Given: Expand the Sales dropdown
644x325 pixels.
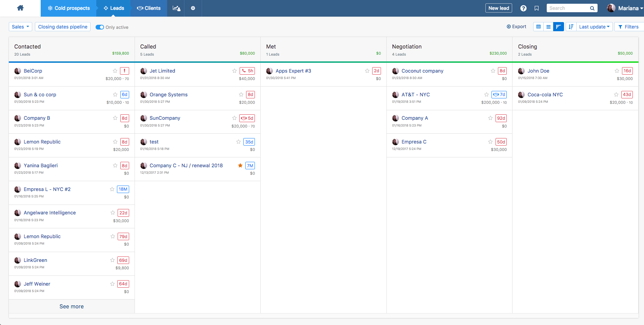Looking at the screenshot, I should 20,27.
